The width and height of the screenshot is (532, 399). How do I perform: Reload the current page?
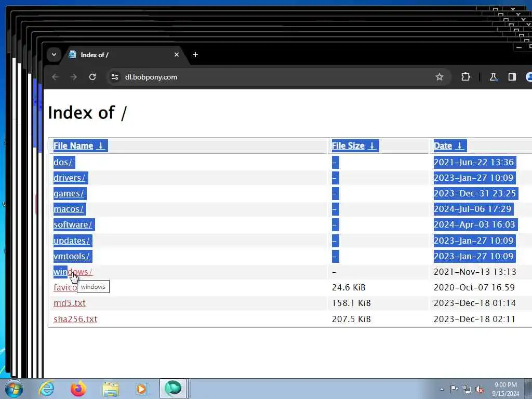pos(92,77)
